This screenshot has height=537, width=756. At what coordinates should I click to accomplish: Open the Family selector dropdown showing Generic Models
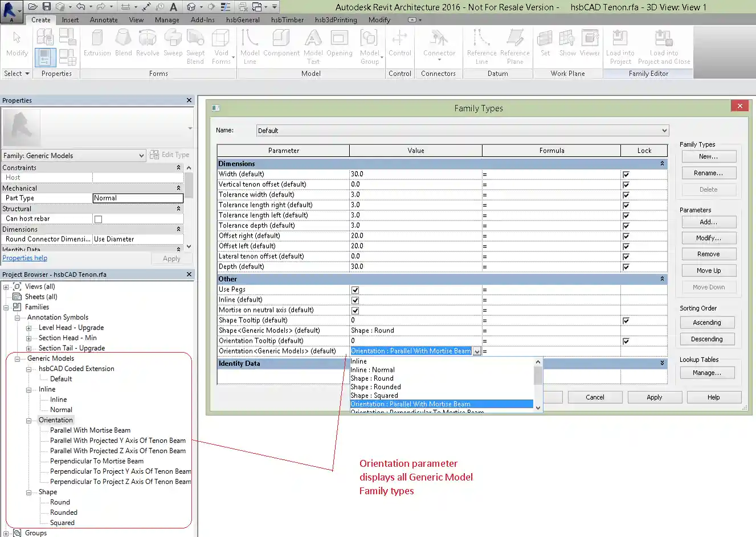(x=141, y=155)
